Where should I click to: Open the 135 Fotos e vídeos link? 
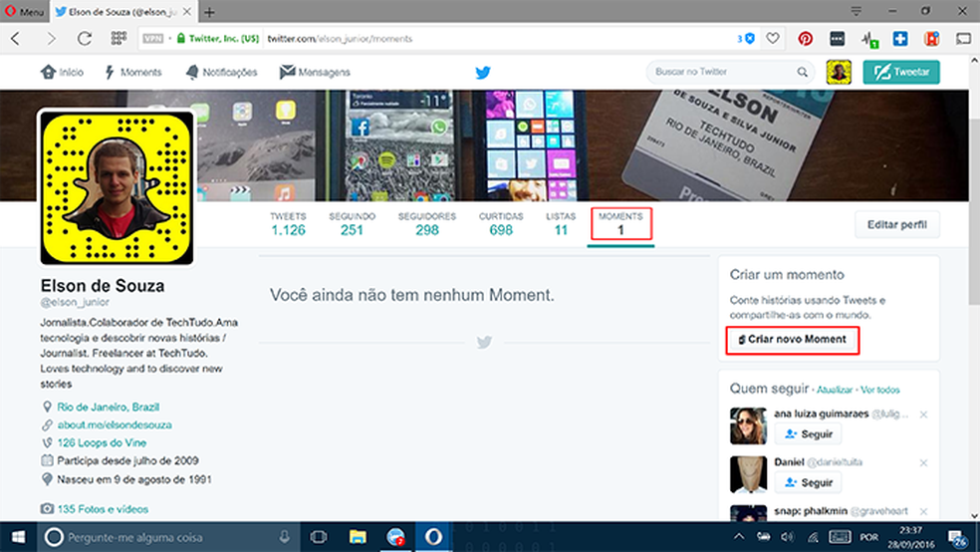pyautogui.click(x=104, y=509)
